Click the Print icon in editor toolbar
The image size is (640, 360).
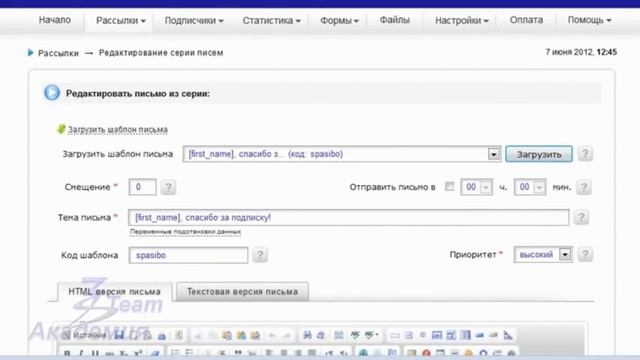(162, 336)
